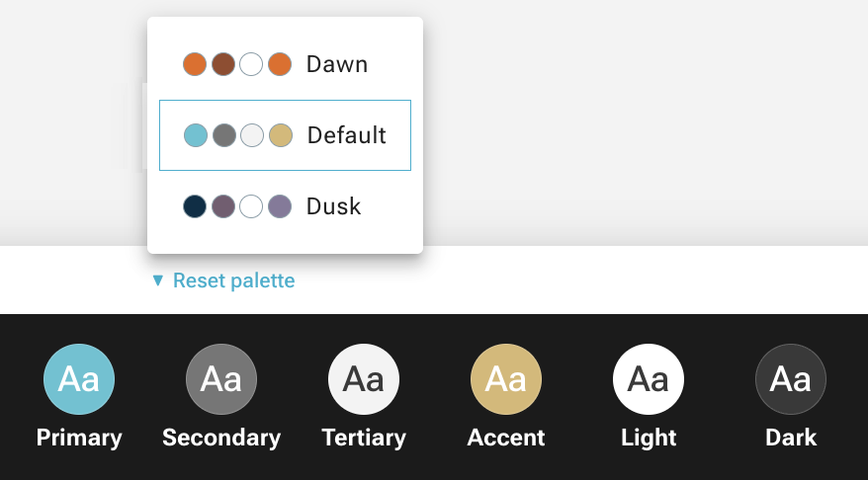Click the white dot in Dusk palette
Image resolution: width=868 pixels, height=480 pixels.
click(251, 206)
